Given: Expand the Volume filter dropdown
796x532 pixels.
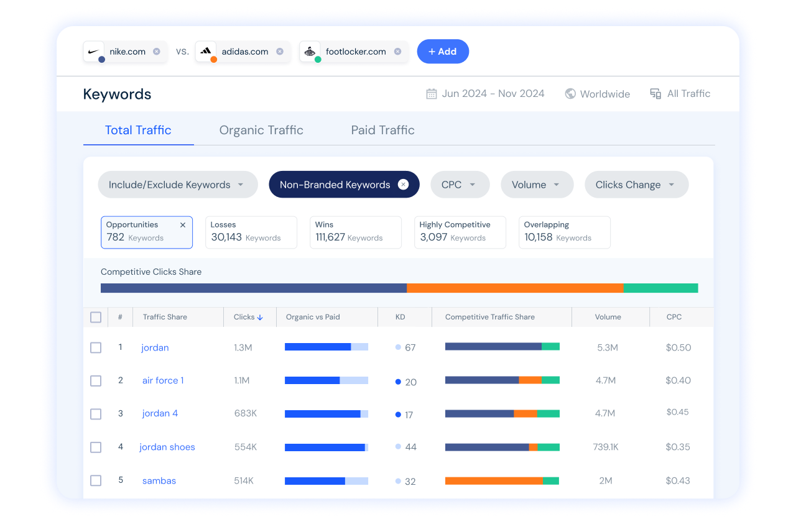Looking at the screenshot, I should click(x=537, y=185).
